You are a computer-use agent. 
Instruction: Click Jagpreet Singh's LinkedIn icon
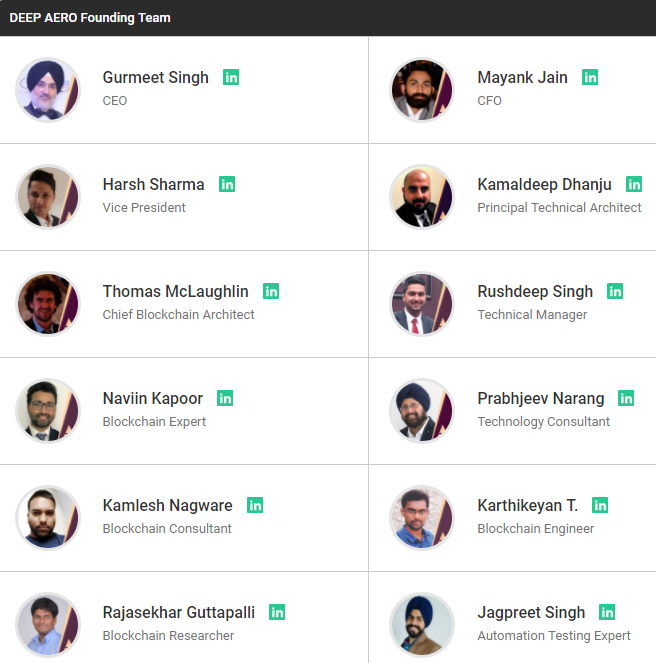point(607,612)
